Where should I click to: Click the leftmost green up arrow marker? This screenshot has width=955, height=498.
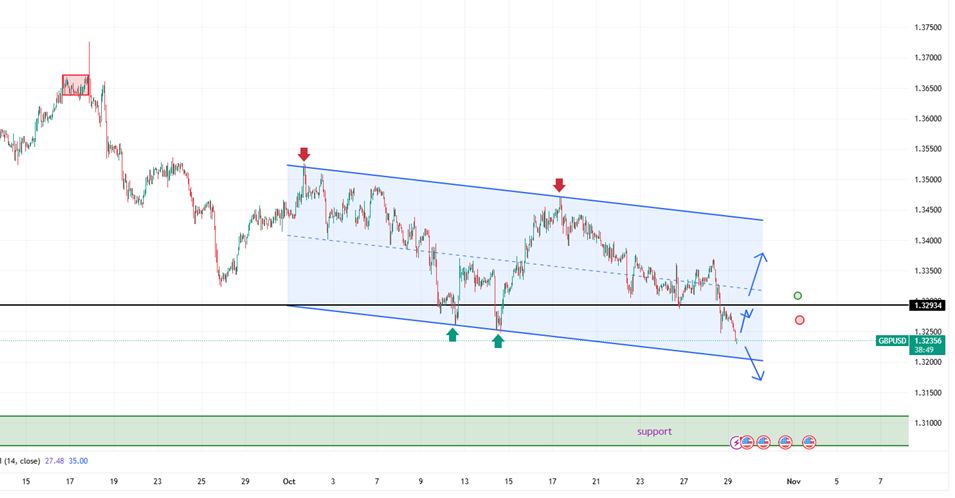(x=452, y=334)
